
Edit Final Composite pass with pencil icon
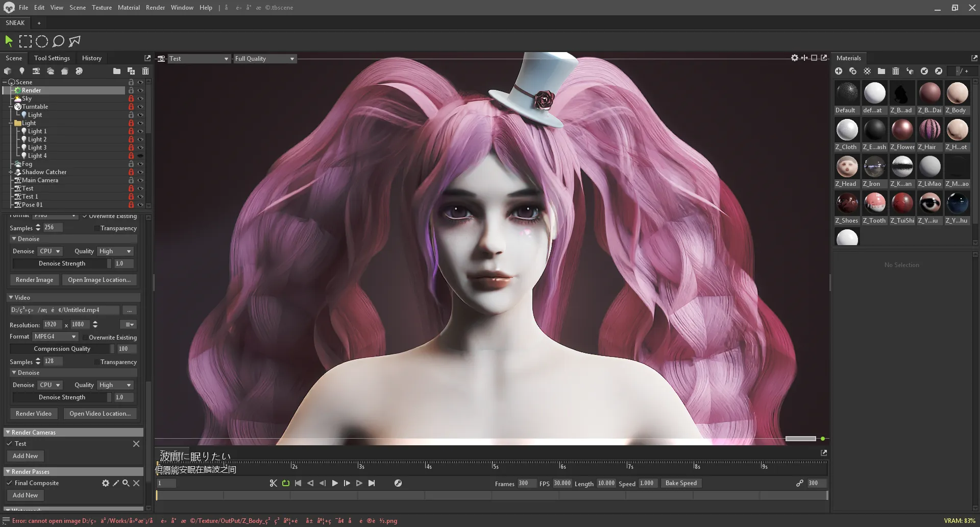pyautogui.click(x=116, y=483)
